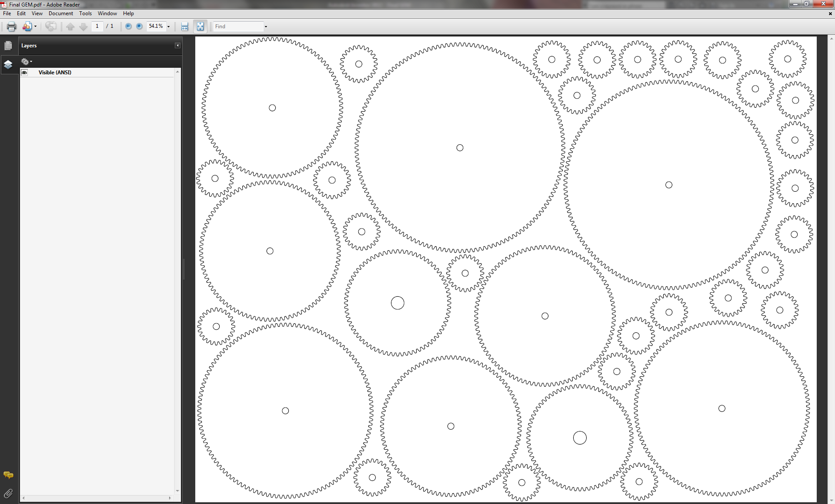Close the Adobe Reader window

point(823,4)
